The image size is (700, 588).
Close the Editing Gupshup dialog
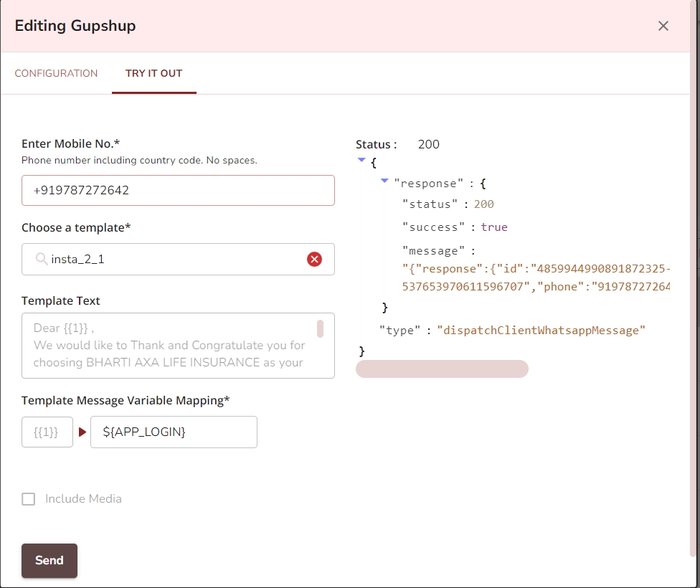coord(663,26)
